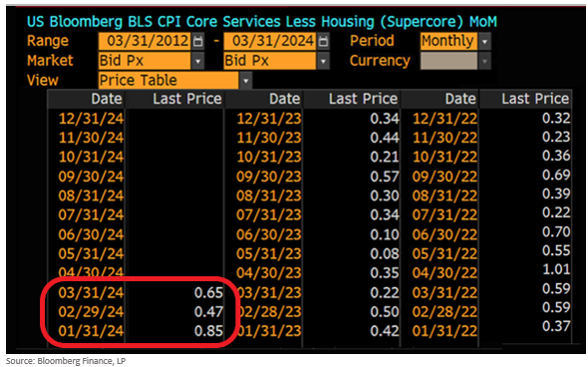Screen dimensions: 588x367
Task: Expand the first Bid Px market dropdown
Action: [197, 61]
